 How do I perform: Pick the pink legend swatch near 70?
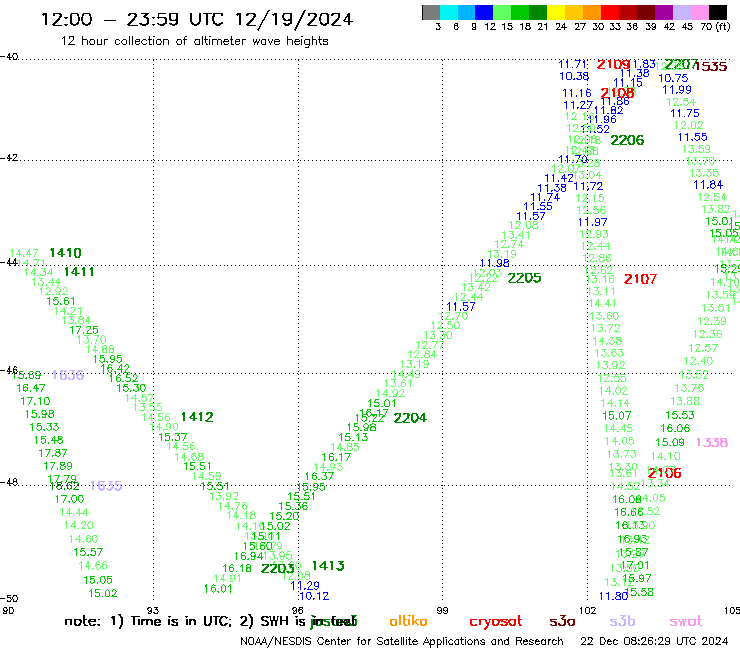click(x=699, y=12)
